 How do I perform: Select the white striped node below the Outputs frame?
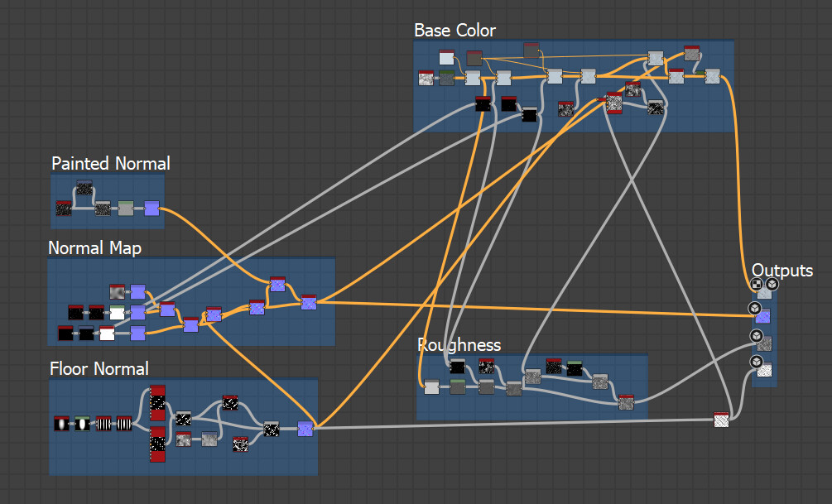(721, 420)
